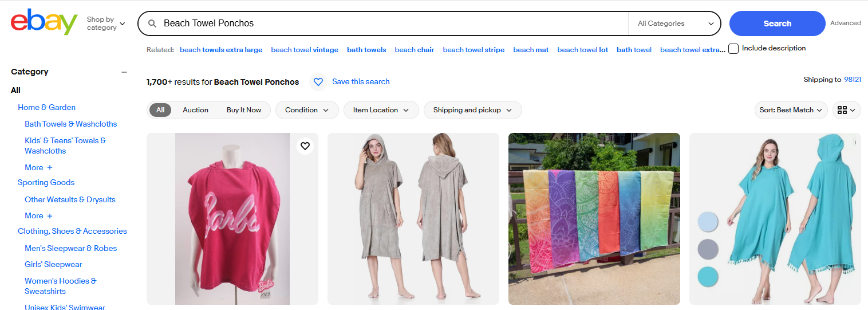The image size is (868, 310).
Task: Open Sort: Best Match dropdown
Action: point(791,110)
